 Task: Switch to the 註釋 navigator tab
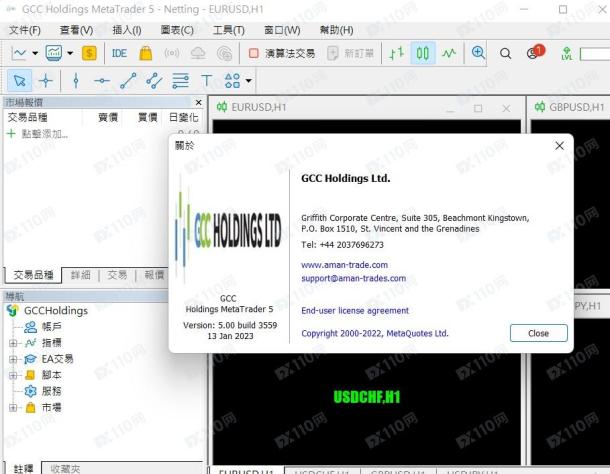(23, 469)
